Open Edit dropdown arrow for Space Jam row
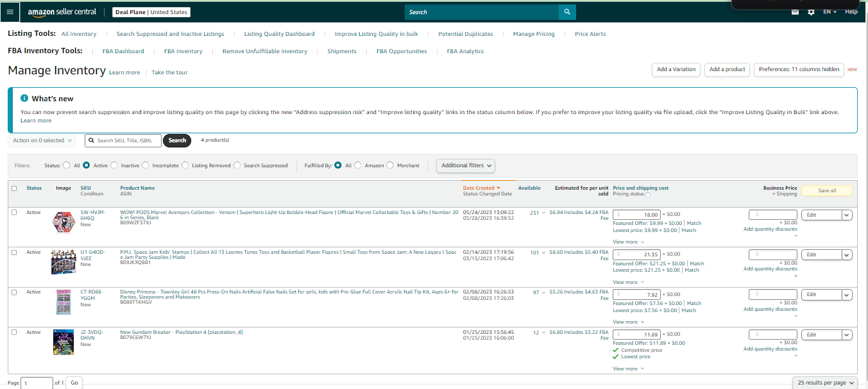This screenshot has width=868, height=389. (847, 255)
